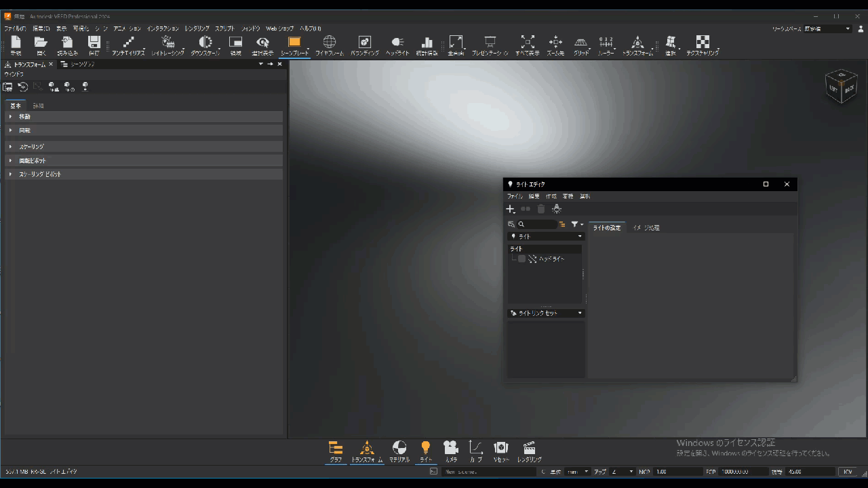Image resolution: width=868 pixels, height=488 pixels.
Task: Check the Headlight (ヘッドライト) checkbox in light tree
Action: (x=521, y=259)
